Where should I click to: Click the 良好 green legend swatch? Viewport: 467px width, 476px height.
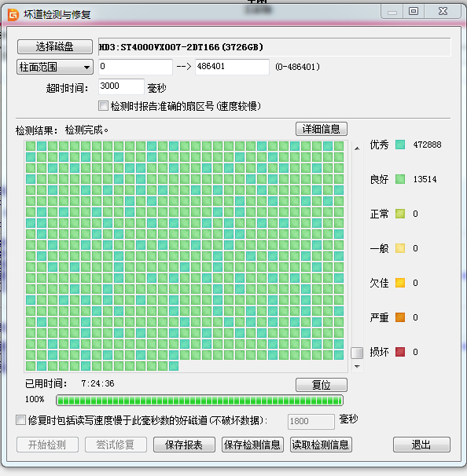pyautogui.click(x=400, y=179)
